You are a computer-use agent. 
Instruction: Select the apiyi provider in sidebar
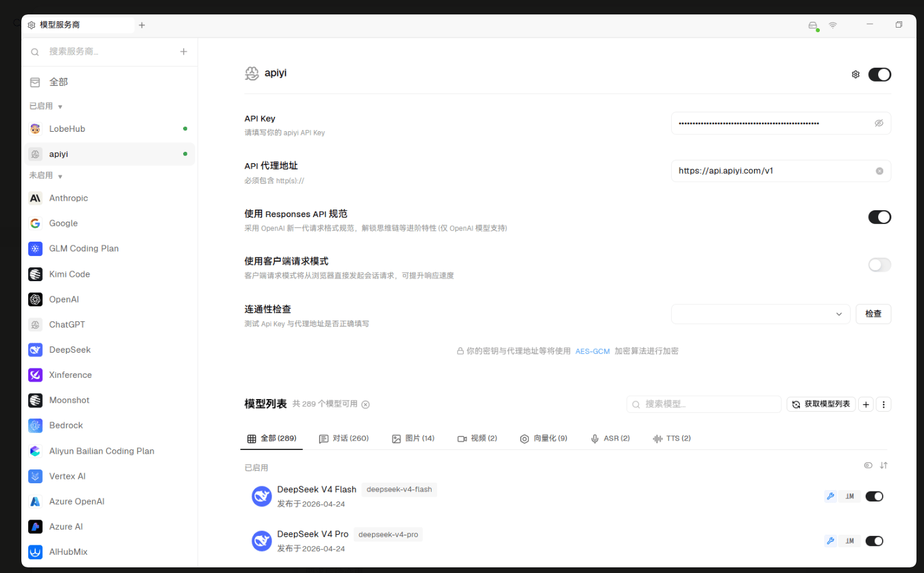110,154
